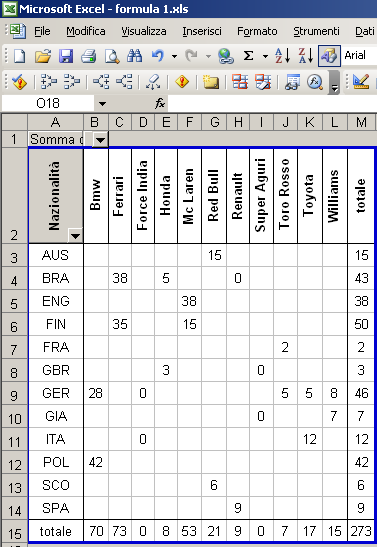This screenshot has width=377, height=547.
Task: Open a file with the folder icon
Action: pyautogui.click(x=43, y=56)
